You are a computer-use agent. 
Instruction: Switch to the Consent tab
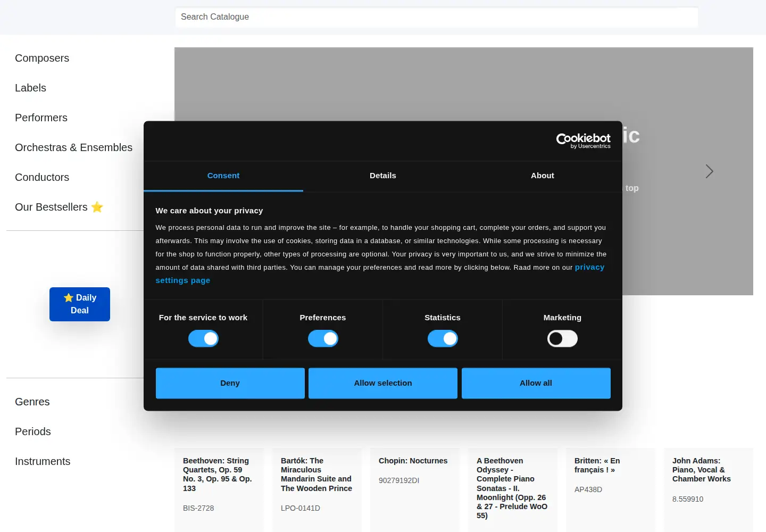point(223,176)
